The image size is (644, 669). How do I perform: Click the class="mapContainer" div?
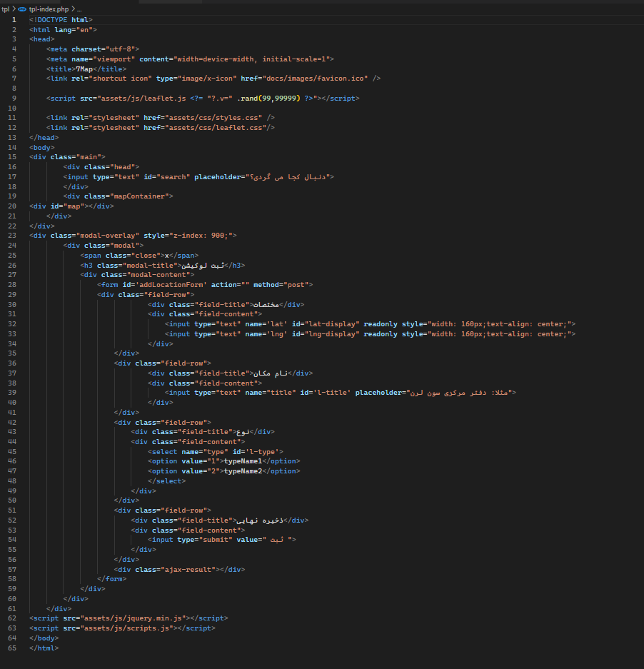[119, 196]
